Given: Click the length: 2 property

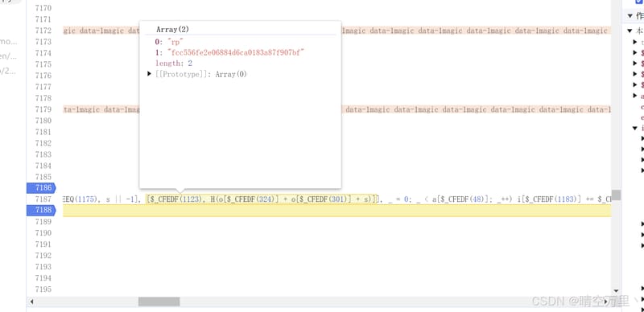Looking at the screenshot, I should [174, 64].
